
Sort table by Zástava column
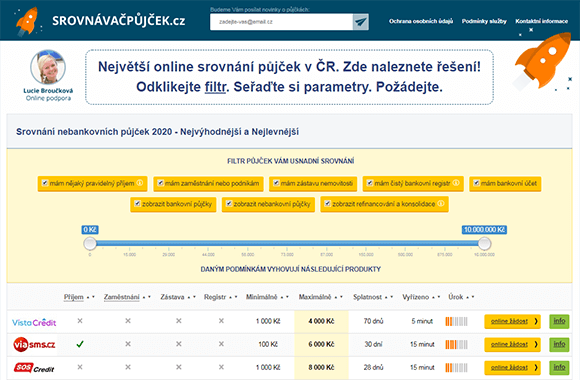click(172, 297)
